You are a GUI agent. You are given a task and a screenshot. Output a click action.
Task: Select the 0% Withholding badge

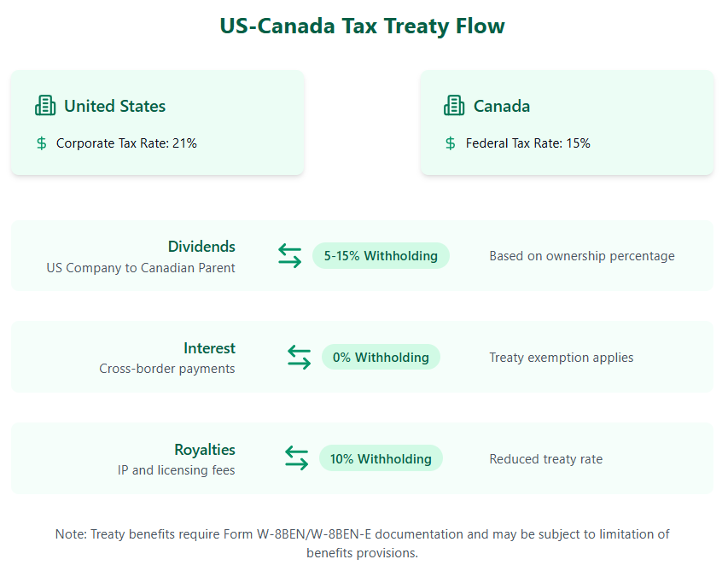(381, 357)
